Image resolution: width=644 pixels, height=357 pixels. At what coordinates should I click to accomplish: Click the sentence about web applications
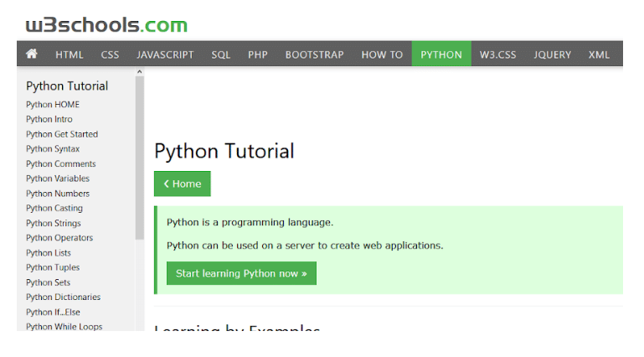click(x=305, y=246)
